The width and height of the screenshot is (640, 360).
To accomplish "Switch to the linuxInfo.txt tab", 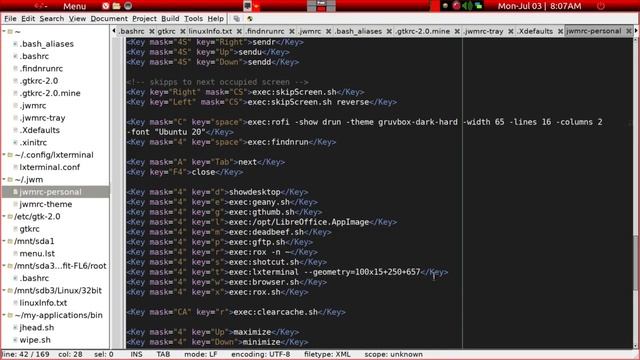I will [x=210, y=31].
